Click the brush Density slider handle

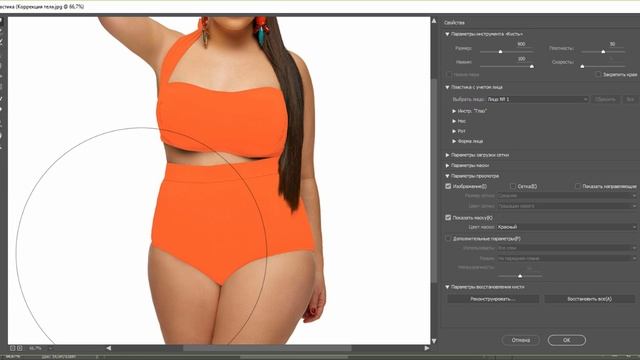(x=603, y=52)
